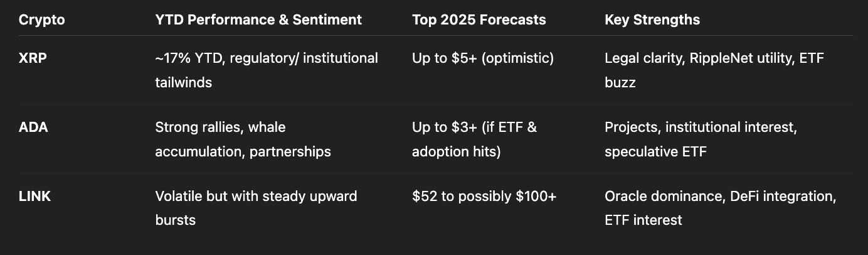Click the word buzz under Key Strengths
Screen dimensions: 868x255
point(620,82)
